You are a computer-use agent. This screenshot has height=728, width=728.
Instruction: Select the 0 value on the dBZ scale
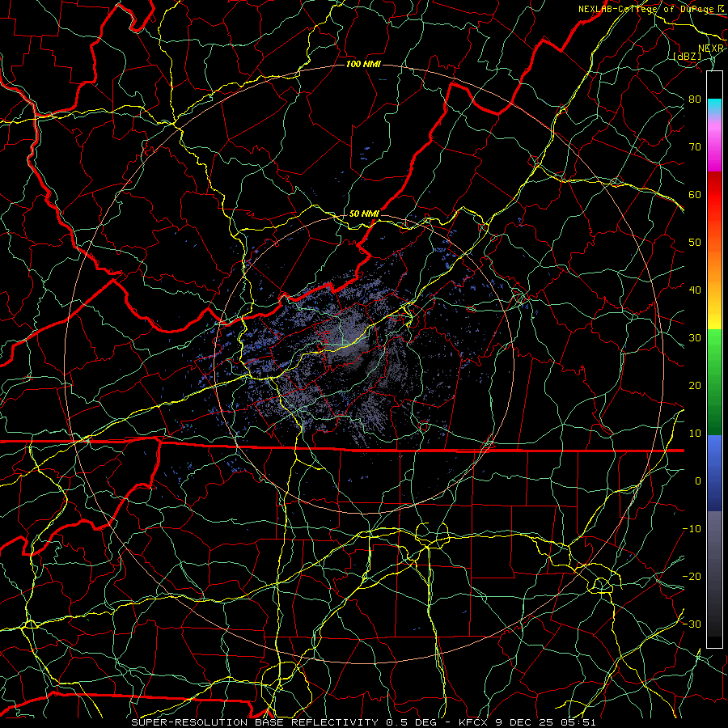(698, 481)
